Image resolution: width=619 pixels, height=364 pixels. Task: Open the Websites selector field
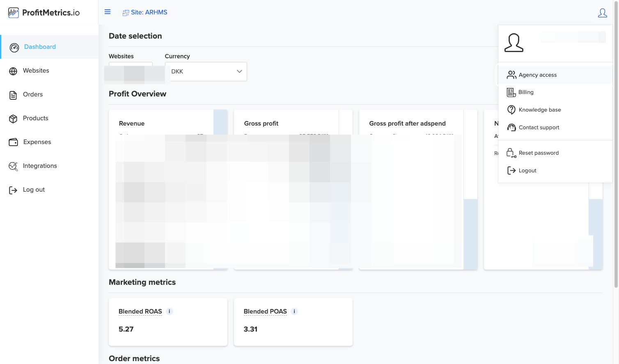coord(131,71)
